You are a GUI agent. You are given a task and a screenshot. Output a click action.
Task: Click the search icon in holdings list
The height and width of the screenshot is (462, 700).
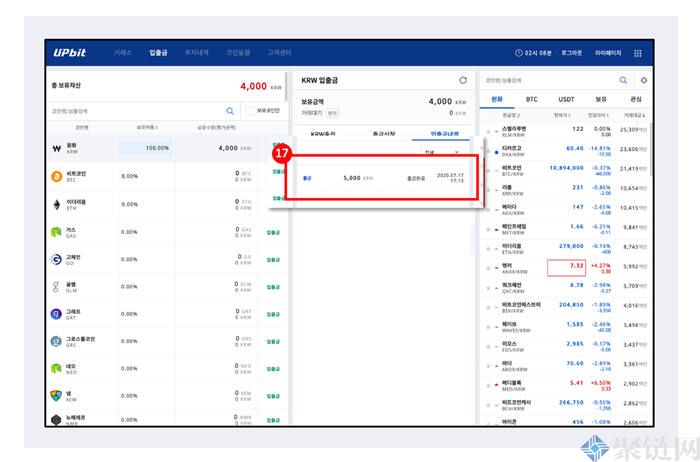click(x=231, y=111)
